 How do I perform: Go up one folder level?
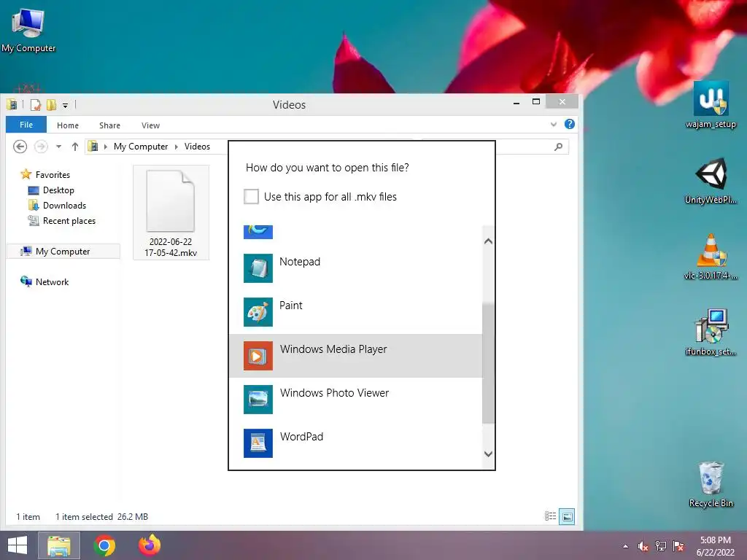[x=75, y=147]
